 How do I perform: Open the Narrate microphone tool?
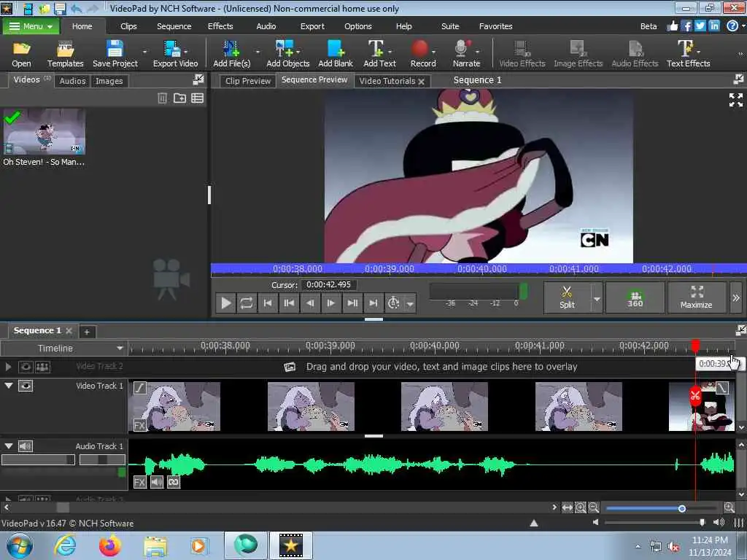click(x=466, y=54)
